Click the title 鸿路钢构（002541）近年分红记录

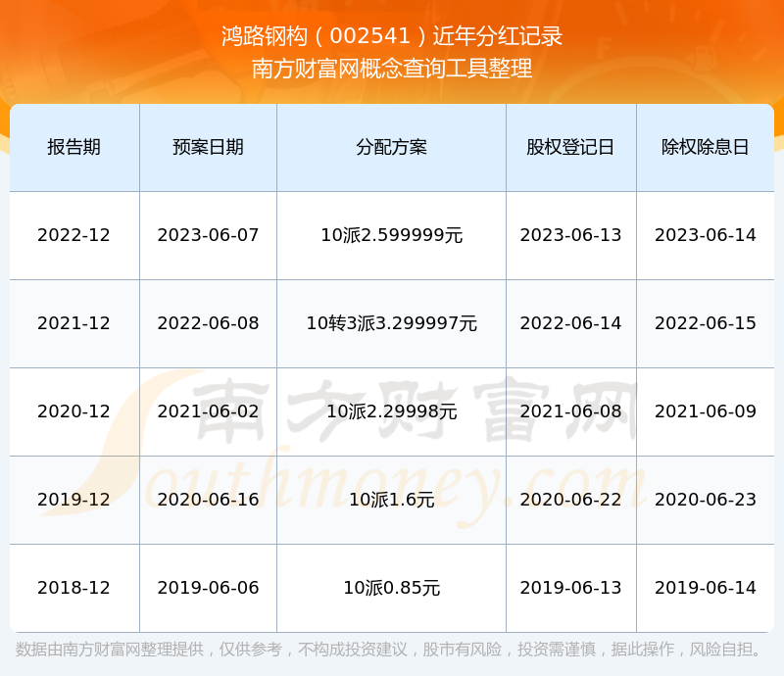tap(392, 36)
